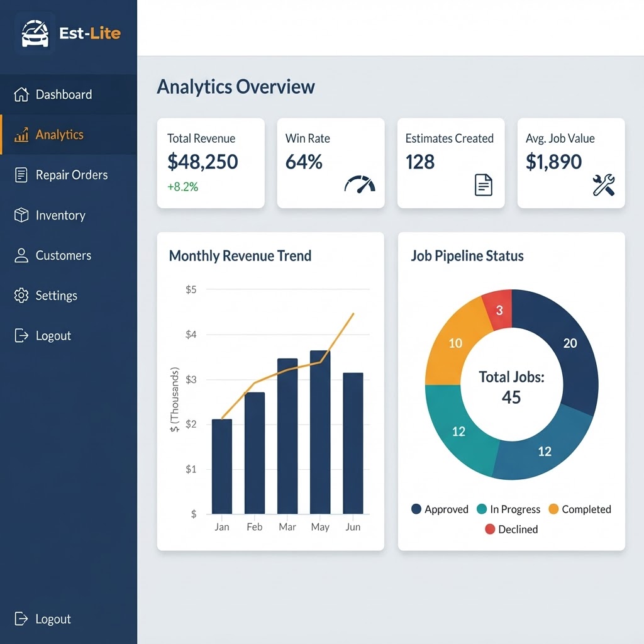Viewport: 644px width, 644px height.
Task: Click the Est-Lite brand name
Action: [90, 33]
